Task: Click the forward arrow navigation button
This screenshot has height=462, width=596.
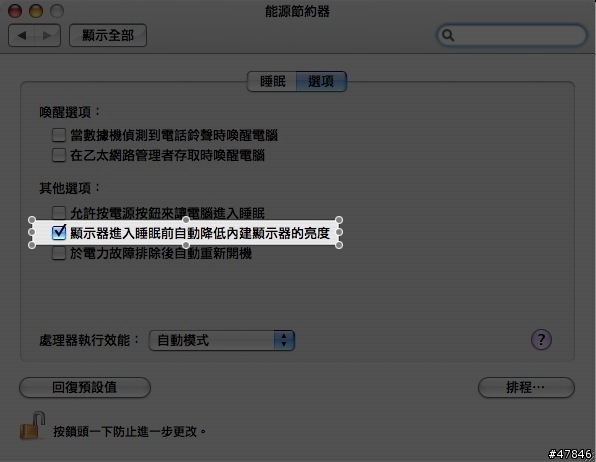Action: pos(48,35)
